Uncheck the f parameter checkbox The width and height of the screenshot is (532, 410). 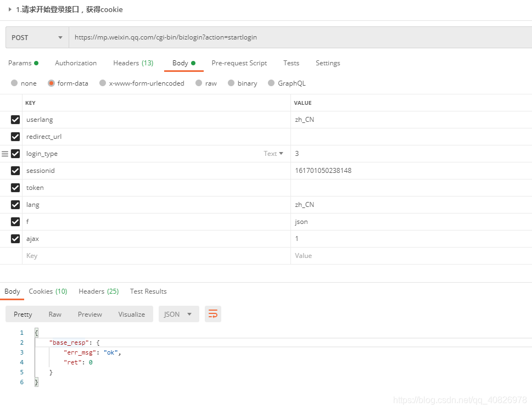(15, 221)
